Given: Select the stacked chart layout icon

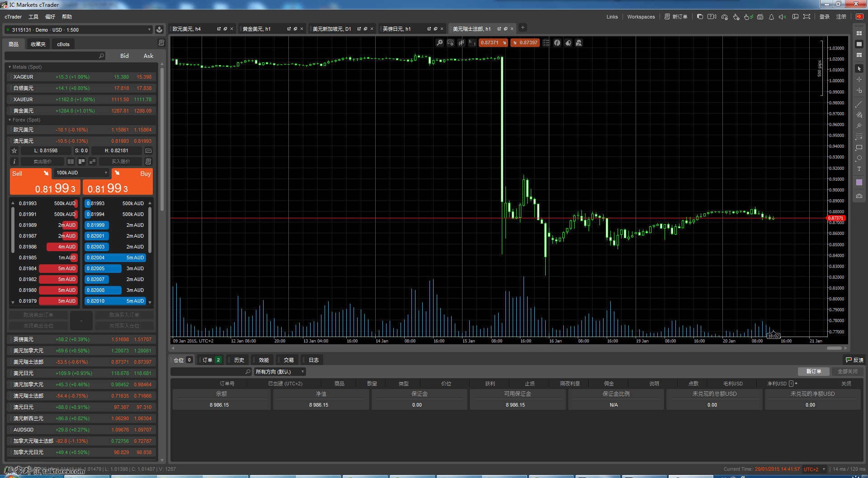Looking at the screenshot, I should 859,55.
